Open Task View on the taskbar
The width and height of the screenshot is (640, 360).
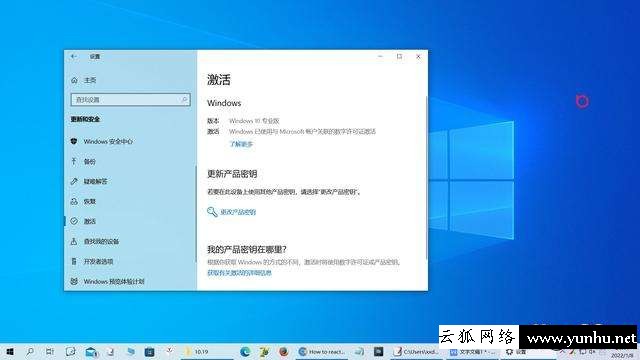pos(50,351)
